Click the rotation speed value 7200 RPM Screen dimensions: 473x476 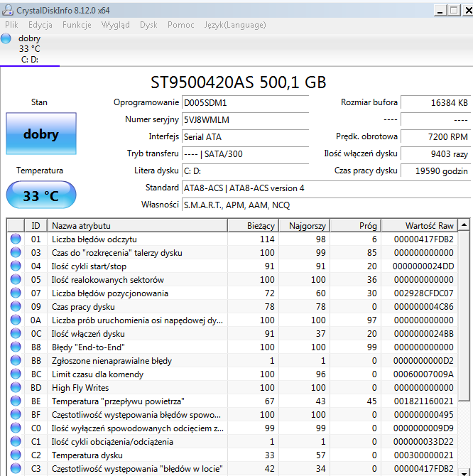click(x=435, y=137)
